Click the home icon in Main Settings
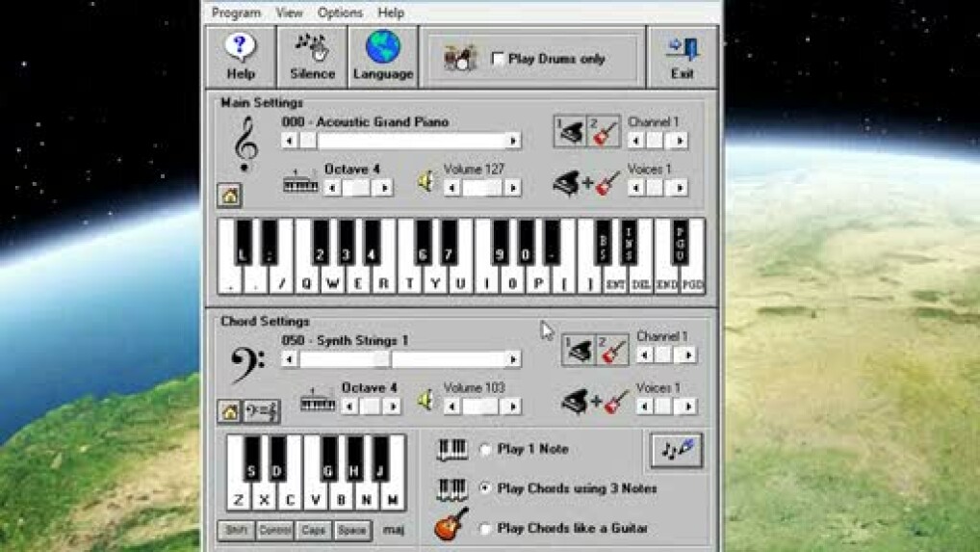This screenshot has height=552, width=980. [229, 196]
